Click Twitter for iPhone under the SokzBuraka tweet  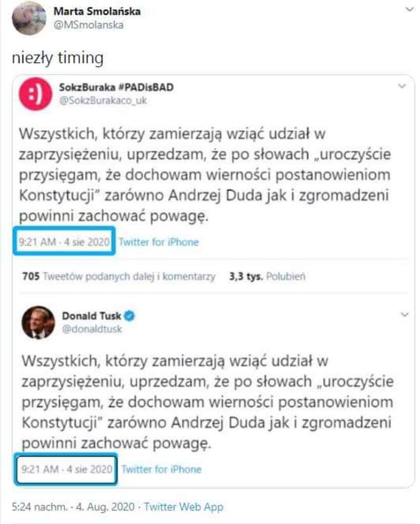159,242
